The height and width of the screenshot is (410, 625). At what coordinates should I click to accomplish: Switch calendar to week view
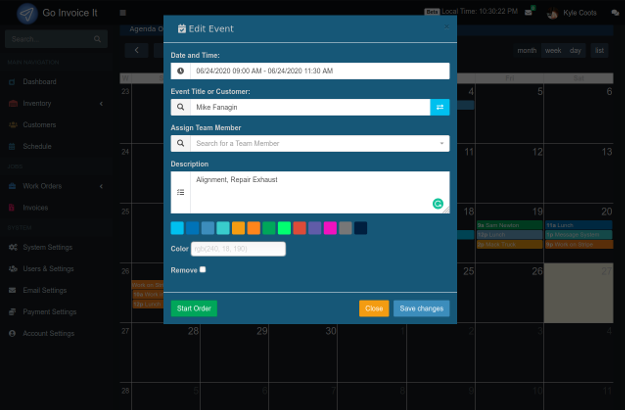pyautogui.click(x=552, y=50)
